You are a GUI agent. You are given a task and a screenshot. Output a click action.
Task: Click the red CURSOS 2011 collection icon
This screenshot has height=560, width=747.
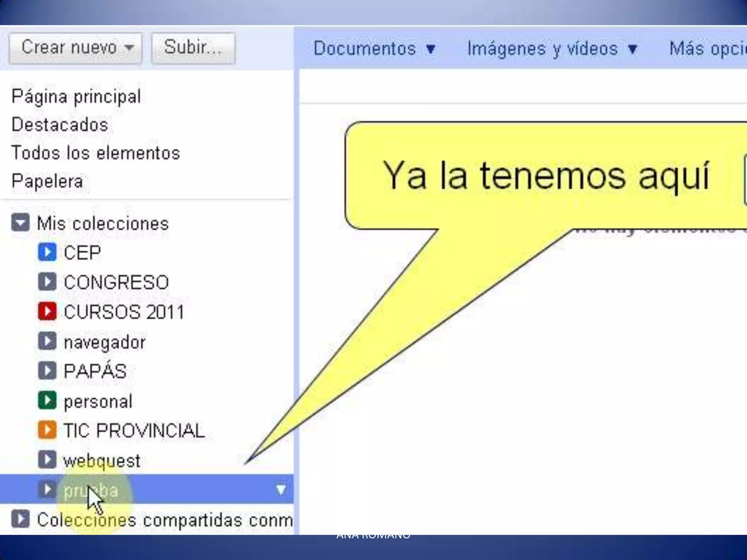47,311
